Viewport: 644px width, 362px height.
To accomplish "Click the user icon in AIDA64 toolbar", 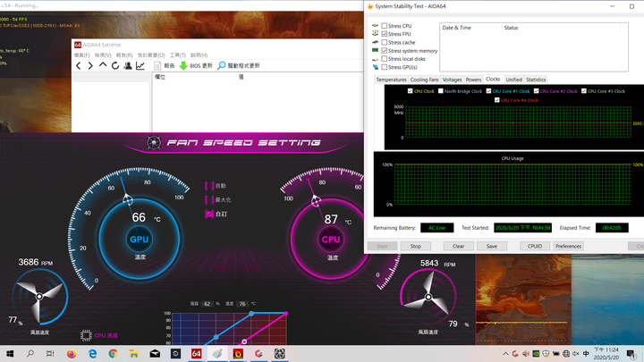I will point(128,65).
